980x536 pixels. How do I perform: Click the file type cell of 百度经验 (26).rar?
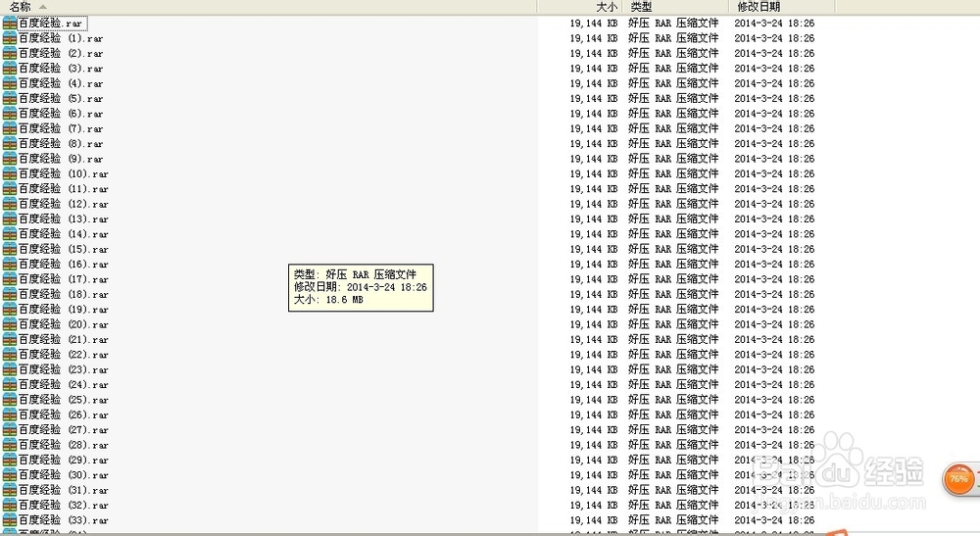point(674,414)
